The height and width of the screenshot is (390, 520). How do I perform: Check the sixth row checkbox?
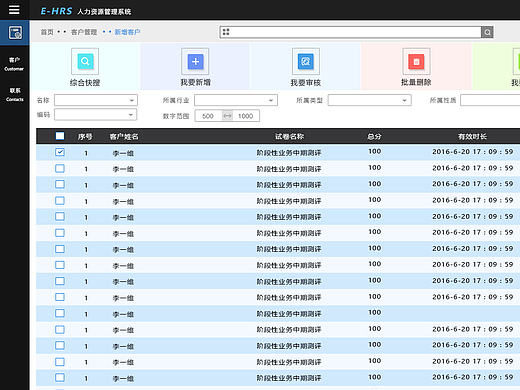pyautogui.click(x=60, y=233)
